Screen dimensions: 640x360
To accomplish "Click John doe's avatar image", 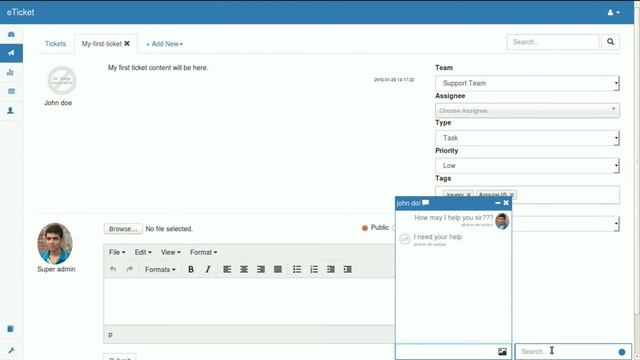I will tap(62, 80).
